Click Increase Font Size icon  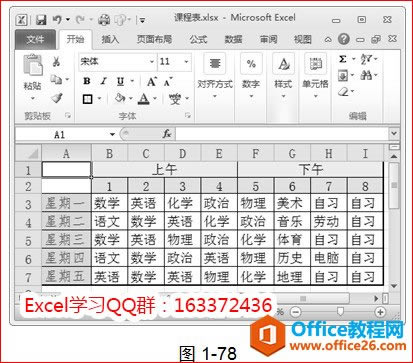pos(151,81)
